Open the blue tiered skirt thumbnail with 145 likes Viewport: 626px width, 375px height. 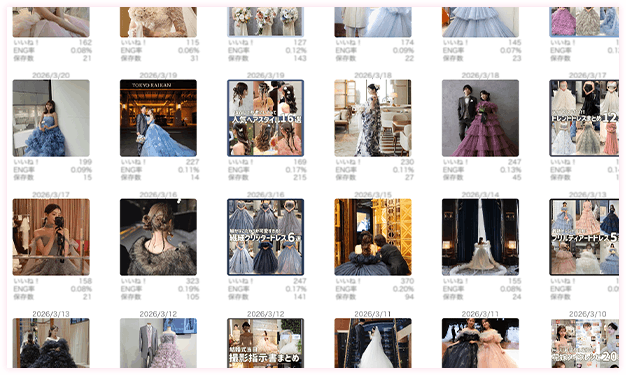pos(480,22)
